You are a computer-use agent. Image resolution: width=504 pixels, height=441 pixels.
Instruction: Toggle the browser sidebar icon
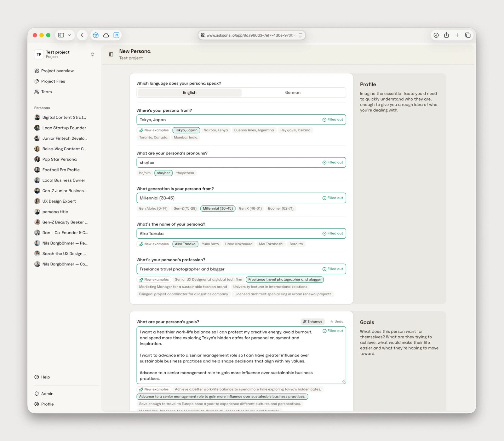(61, 35)
